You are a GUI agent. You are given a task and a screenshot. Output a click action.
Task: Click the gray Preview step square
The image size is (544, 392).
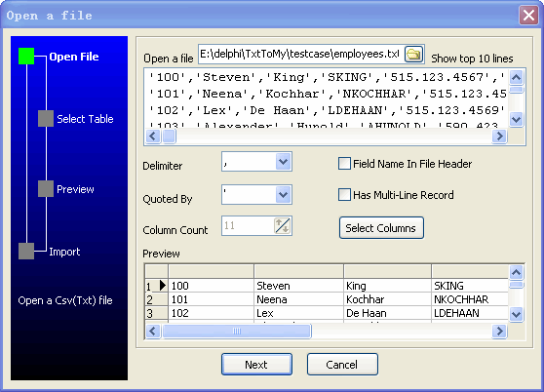[x=46, y=189]
